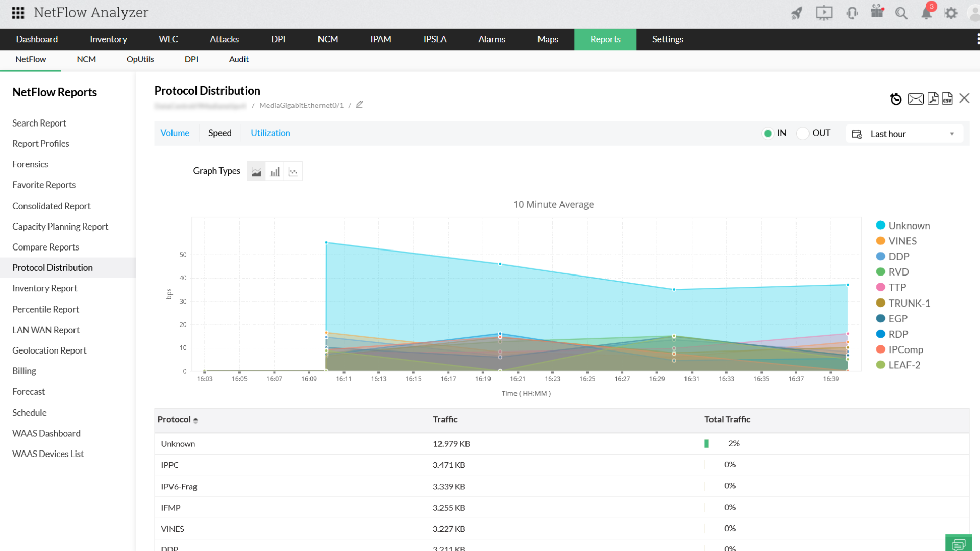Click the schedule/history clock icon
980x551 pixels.
click(x=896, y=99)
